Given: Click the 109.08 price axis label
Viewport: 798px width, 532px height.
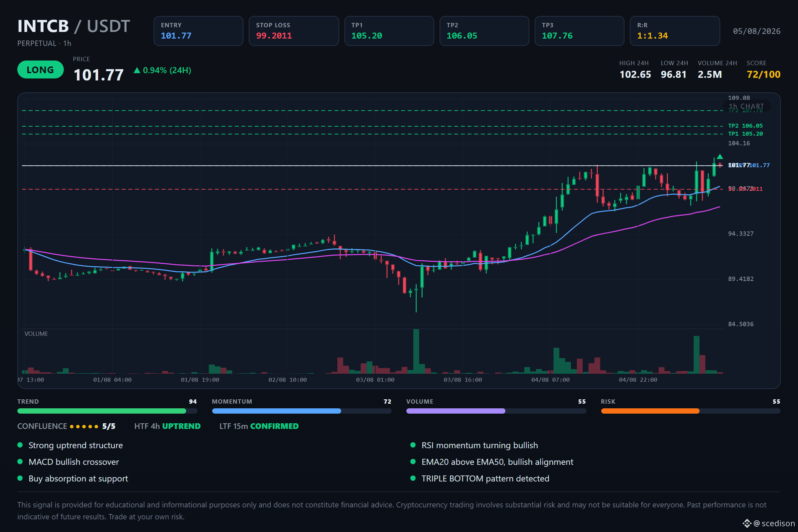Looking at the screenshot, I should point(739,98).
